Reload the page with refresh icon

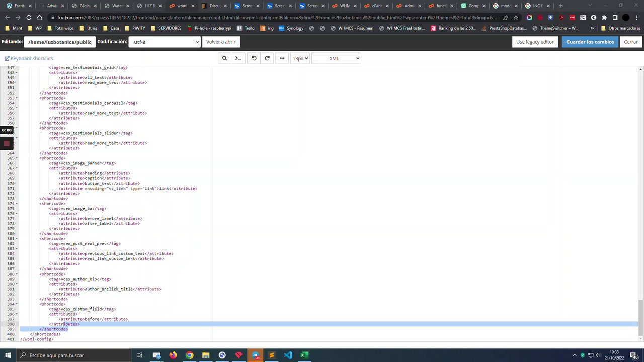tap(29, 17)
